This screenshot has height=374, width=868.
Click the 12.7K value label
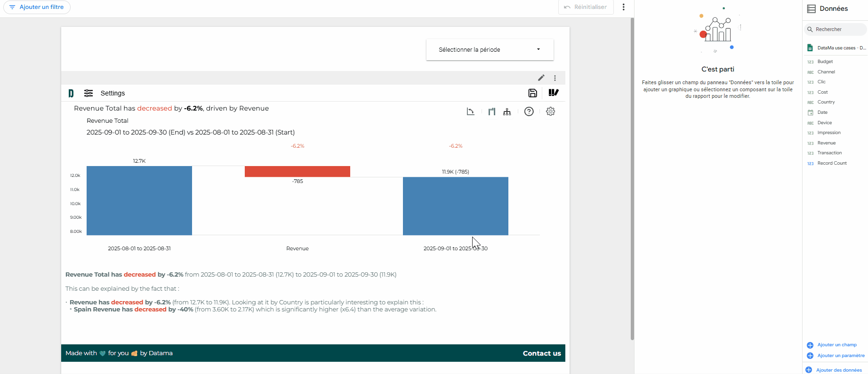(x=139, y=161)
